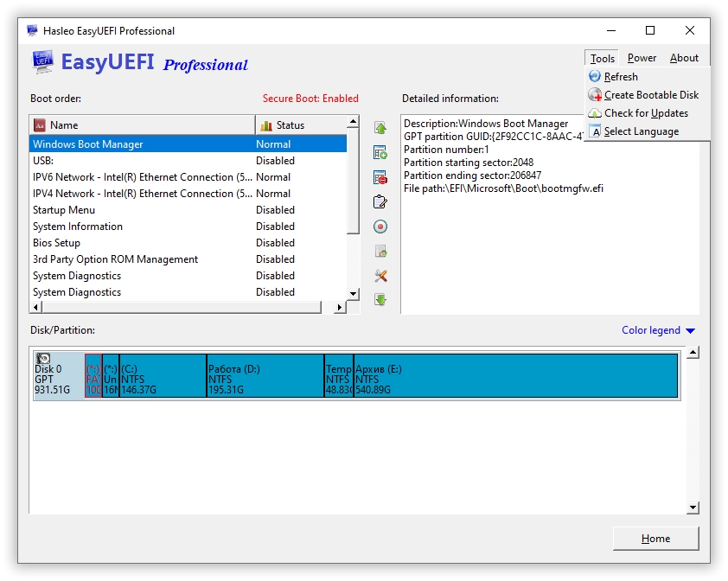Maximize the EasyUEFI window
728x581 pixels.
coord(650,30)
